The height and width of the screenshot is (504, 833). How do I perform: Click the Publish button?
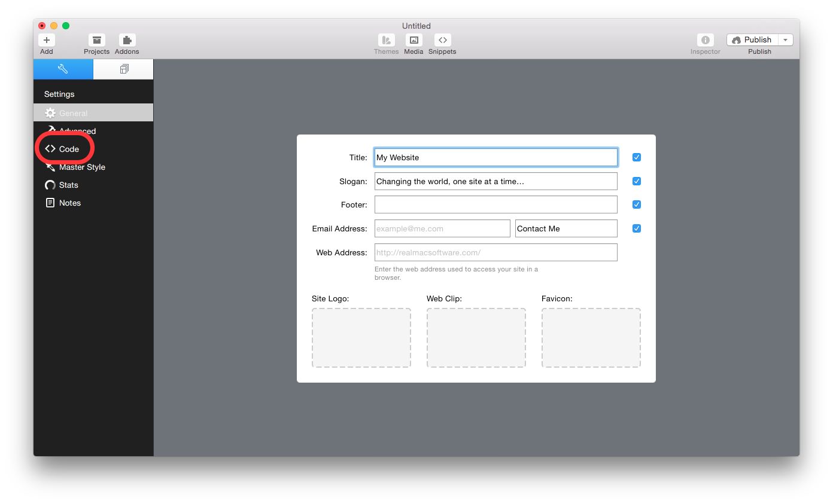[752, 40]
